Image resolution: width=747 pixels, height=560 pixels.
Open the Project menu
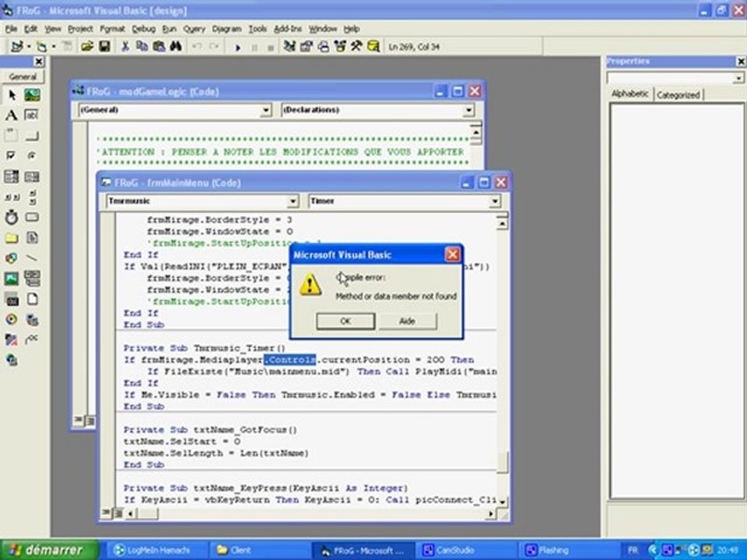click(x=80, y=29)
